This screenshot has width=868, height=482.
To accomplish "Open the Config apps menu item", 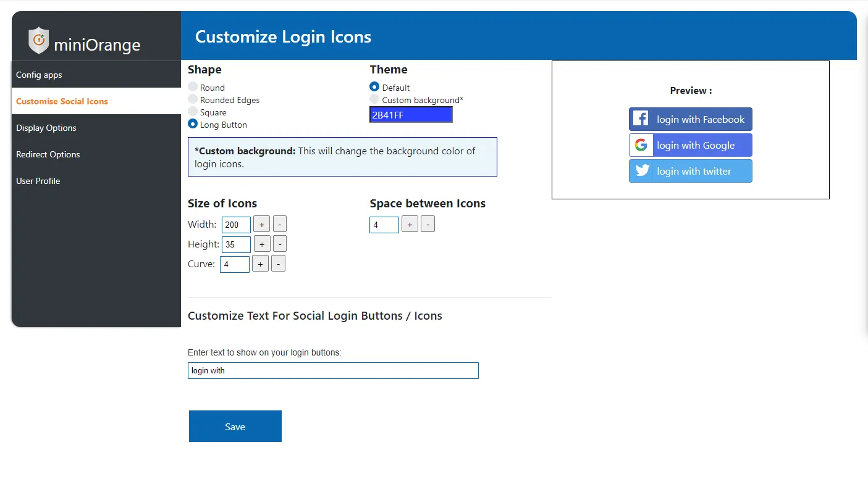I will (x=96, y=75).
